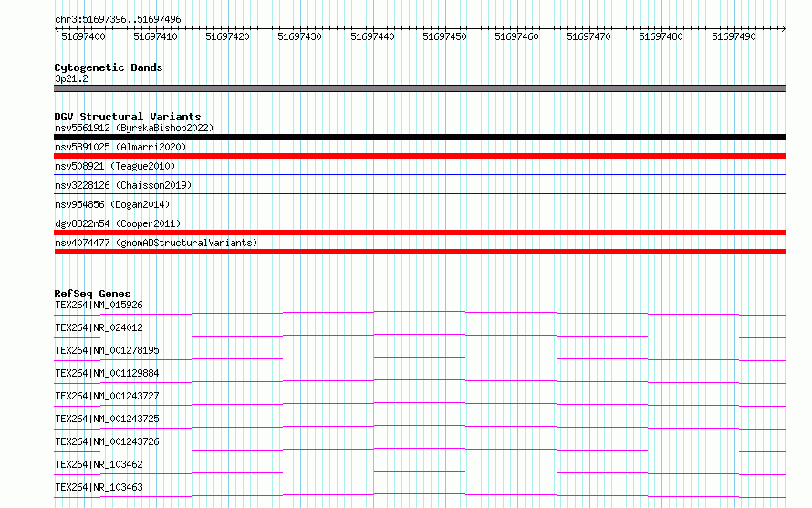Image resolution: width=812 pixels, height=508 pixels.
Task: Open transcript TEX264|NM_001243725 label
Action: point(107,419)
